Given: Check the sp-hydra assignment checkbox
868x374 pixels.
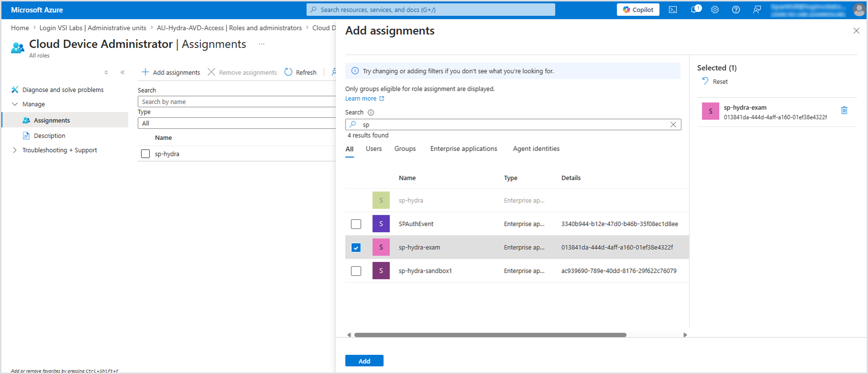Looking at the screenshot, I should coord(145,154).
